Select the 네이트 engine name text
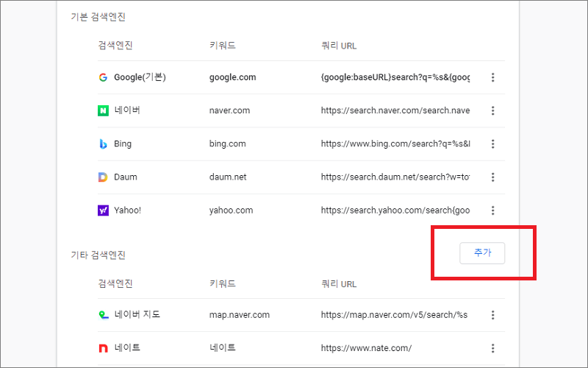588x368 pixels. click(x=127, y=347)
